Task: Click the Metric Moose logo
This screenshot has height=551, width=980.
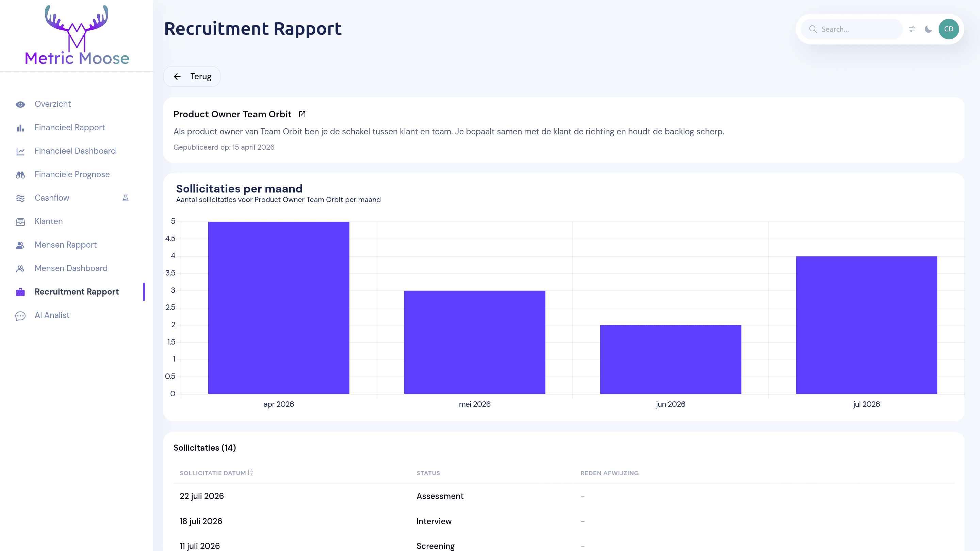Action: pyautogui.click(x=77, y=35)
